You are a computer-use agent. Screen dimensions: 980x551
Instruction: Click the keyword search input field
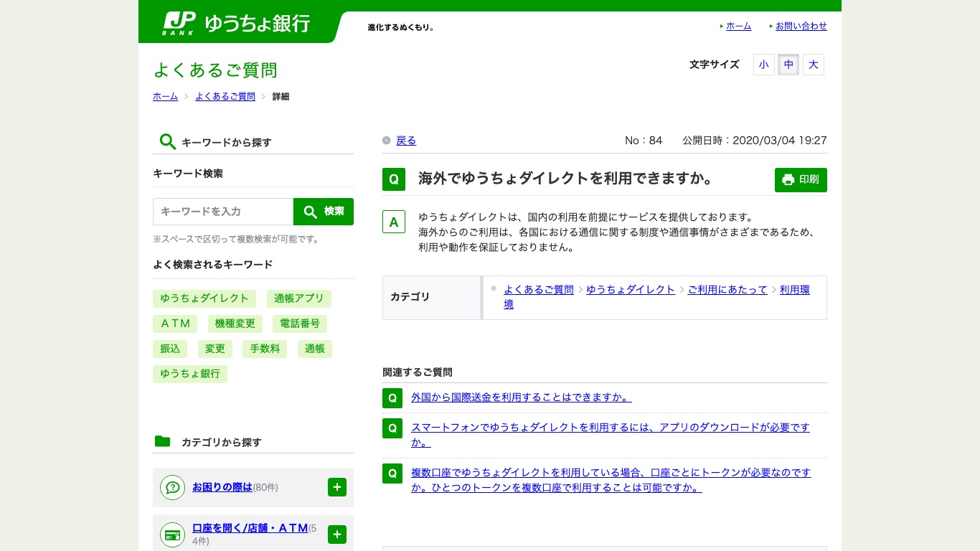[223, 212]
